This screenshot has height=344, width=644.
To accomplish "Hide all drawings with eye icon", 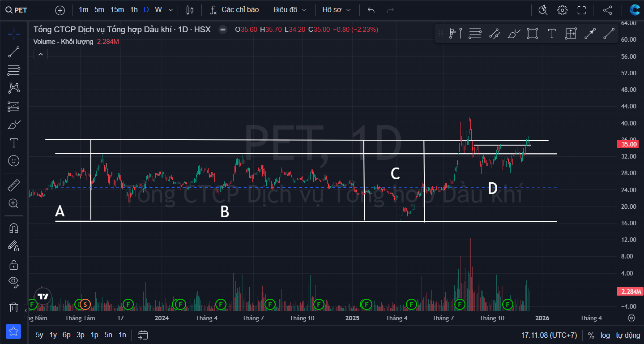I will pyautogui.click(x=14, y=282).
